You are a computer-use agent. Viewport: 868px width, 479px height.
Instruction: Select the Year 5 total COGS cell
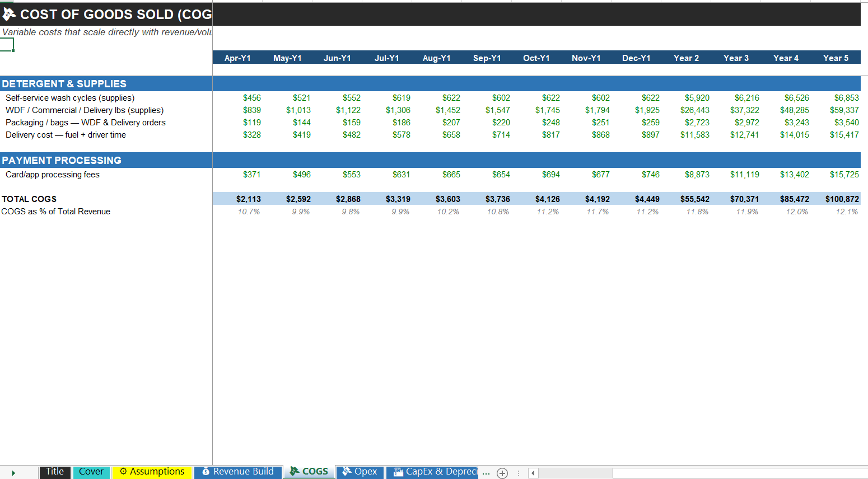click(842, 199)
